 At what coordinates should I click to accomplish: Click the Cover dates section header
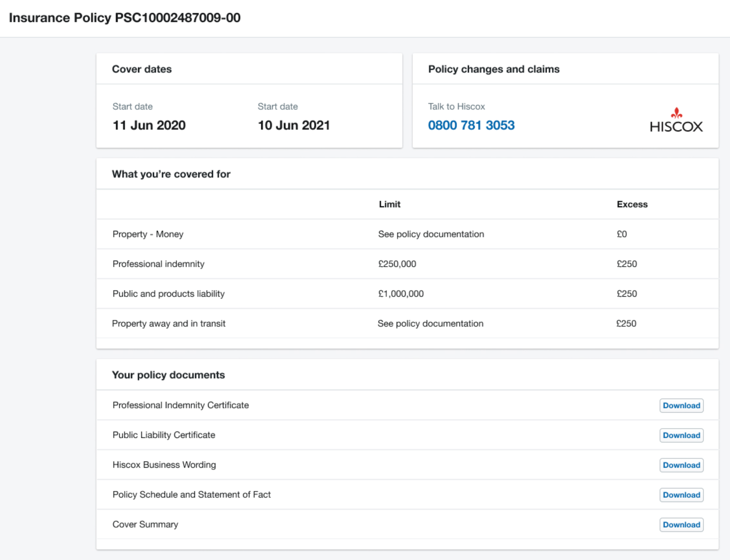click(x=142, y=69)
